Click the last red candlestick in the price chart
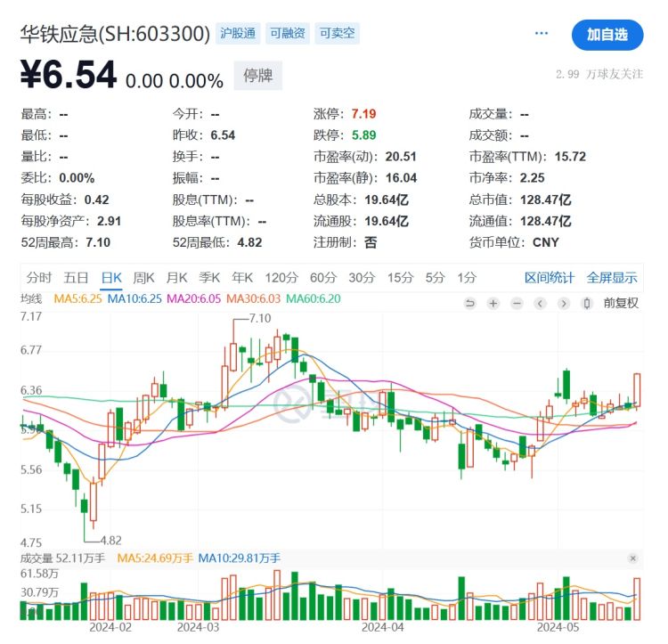This screenshot has height=644, width=668. tap(637, 390)
